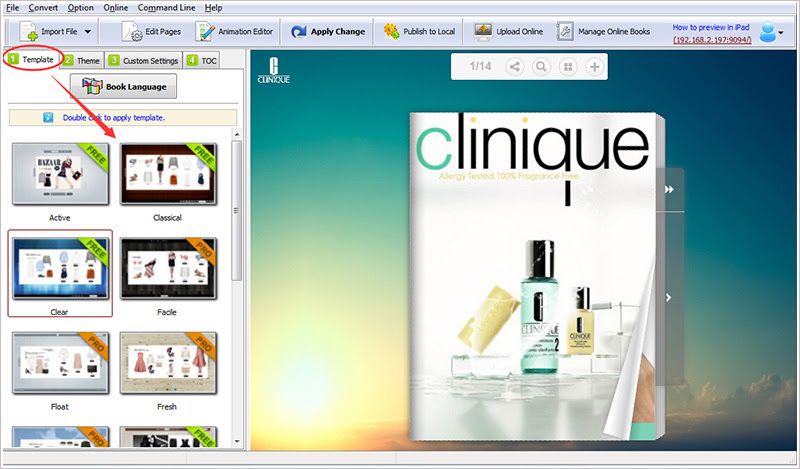
Task: Expand the user account dropdown arrow
Action: [x=781, y=33]
